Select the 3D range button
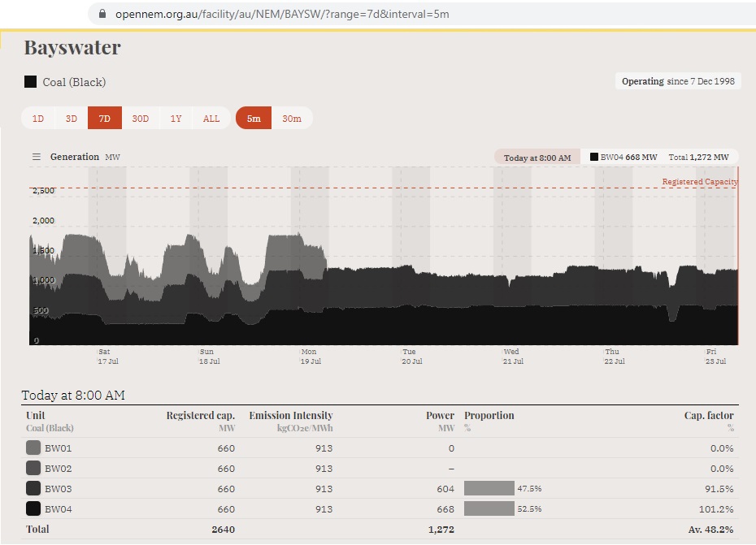Screen dimensions: 756x545 pos(72,118)
